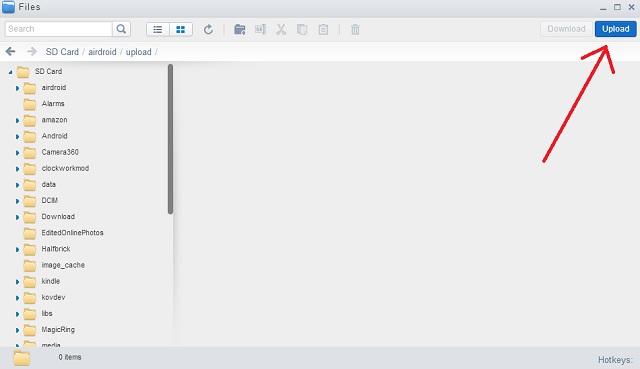Expand the Camera360 folder arrow

pos(18,152)
